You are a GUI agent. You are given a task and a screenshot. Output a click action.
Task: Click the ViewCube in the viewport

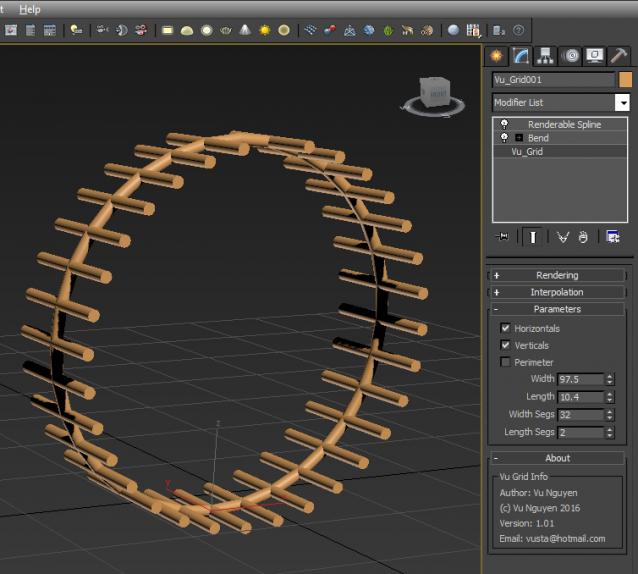pos(434,93)
